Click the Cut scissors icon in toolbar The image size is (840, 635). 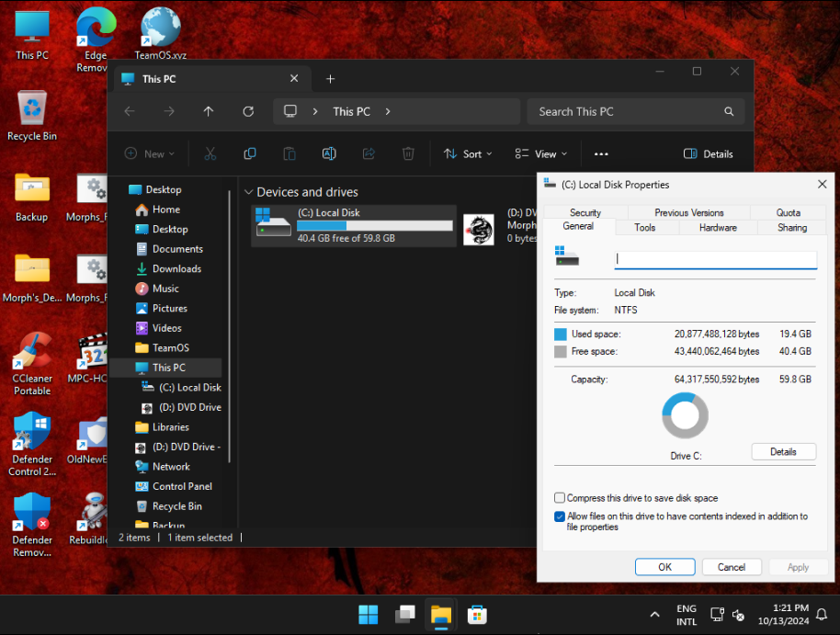[x=210, y=154]
